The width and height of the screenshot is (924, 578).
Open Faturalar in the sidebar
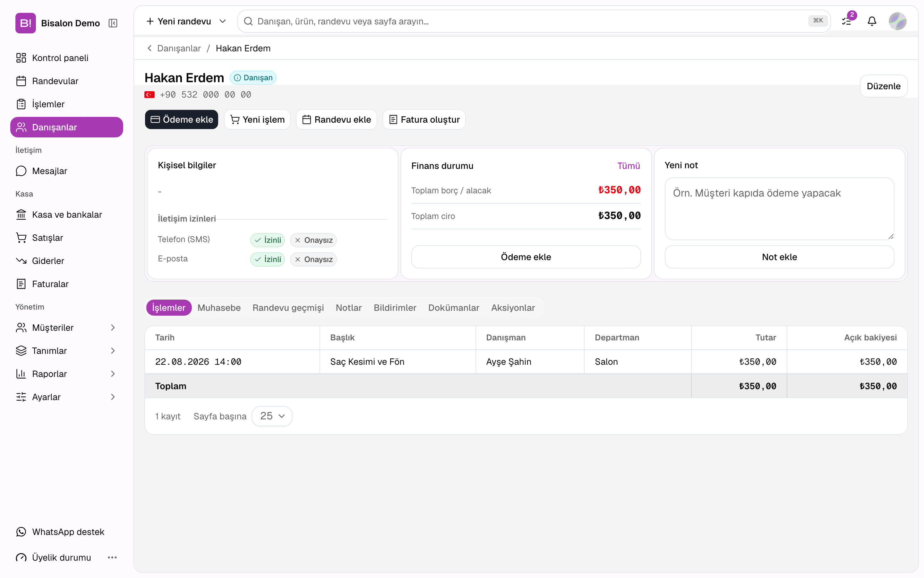pos(67,284)
